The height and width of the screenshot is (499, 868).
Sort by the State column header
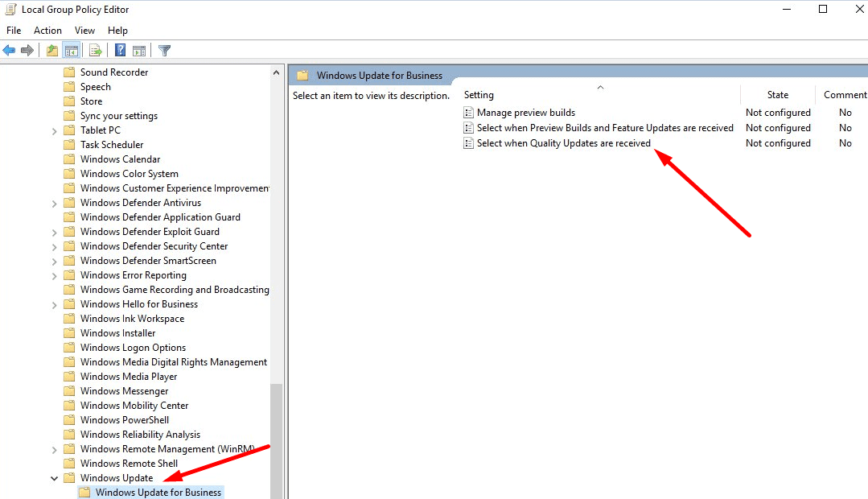click(778, 95)
